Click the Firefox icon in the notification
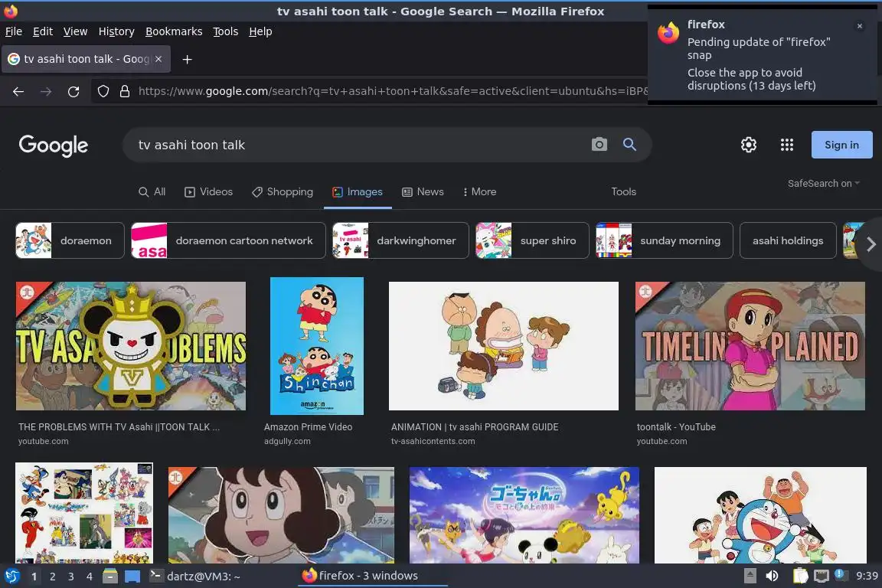This screenshot has height=588, width=882. point(668,33)
